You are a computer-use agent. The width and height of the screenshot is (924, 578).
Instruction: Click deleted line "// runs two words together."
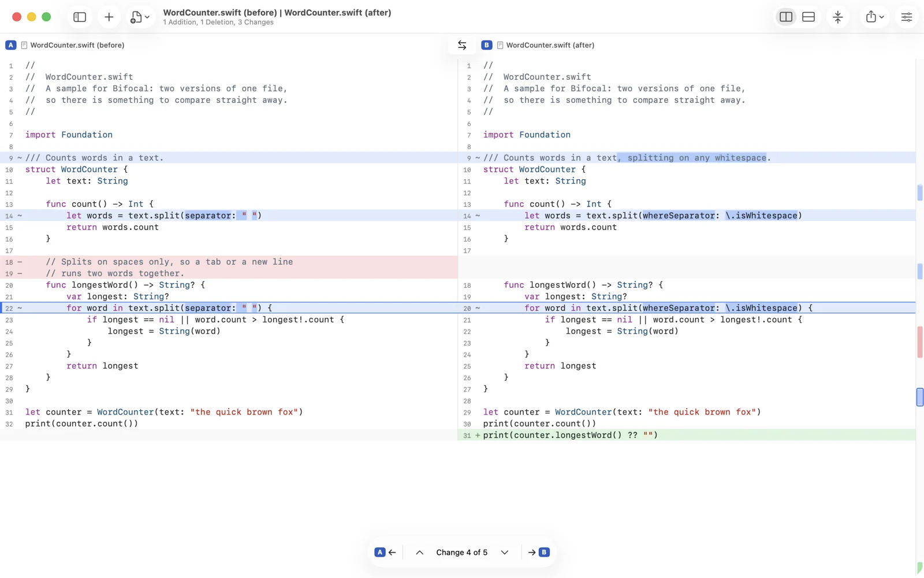pyautogui.click(x=229, y=273)
